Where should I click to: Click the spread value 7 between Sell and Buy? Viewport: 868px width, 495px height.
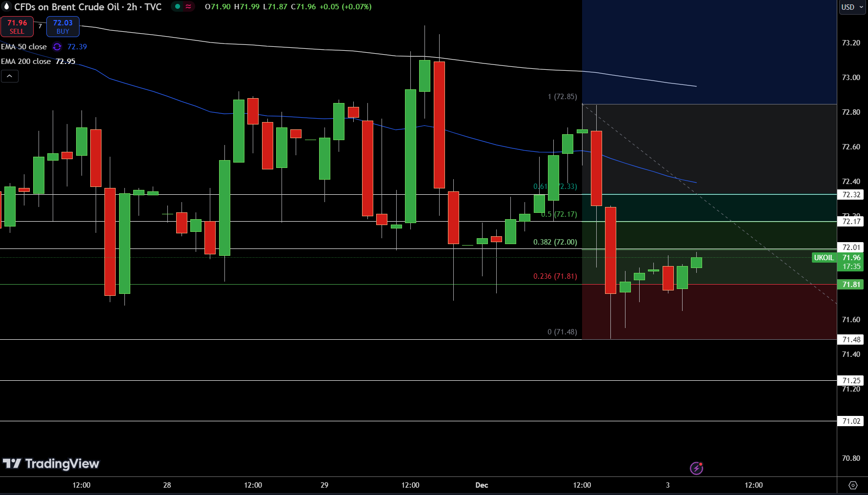click(x=40, y=26)
